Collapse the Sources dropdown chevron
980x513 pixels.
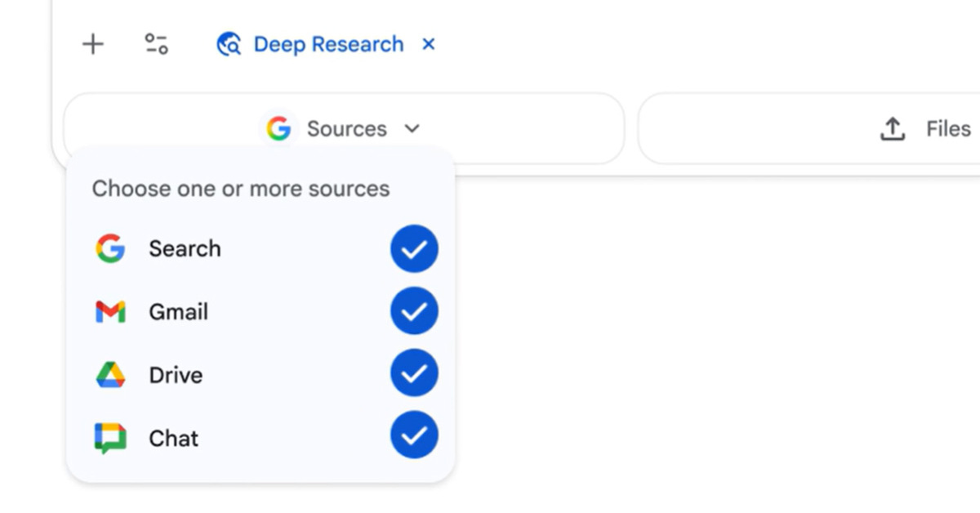tap(412, 129)
